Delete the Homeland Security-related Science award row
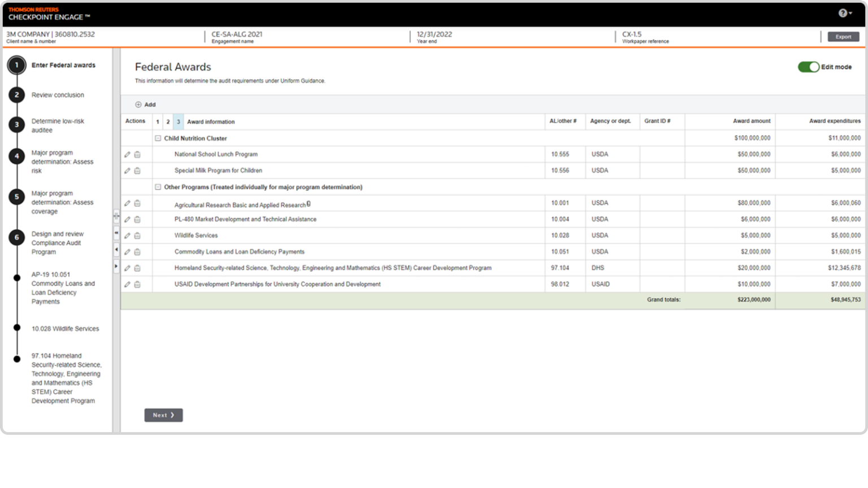Viewport: 868px width, 488px height. (x=137, y=268)
